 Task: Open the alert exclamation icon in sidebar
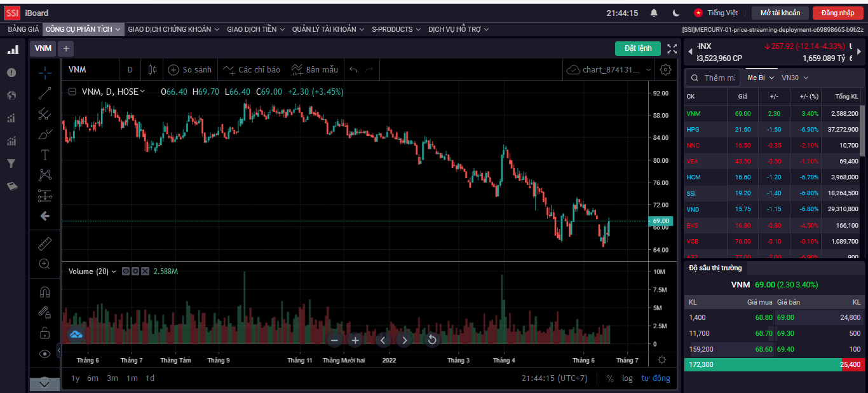click(11, 72)
